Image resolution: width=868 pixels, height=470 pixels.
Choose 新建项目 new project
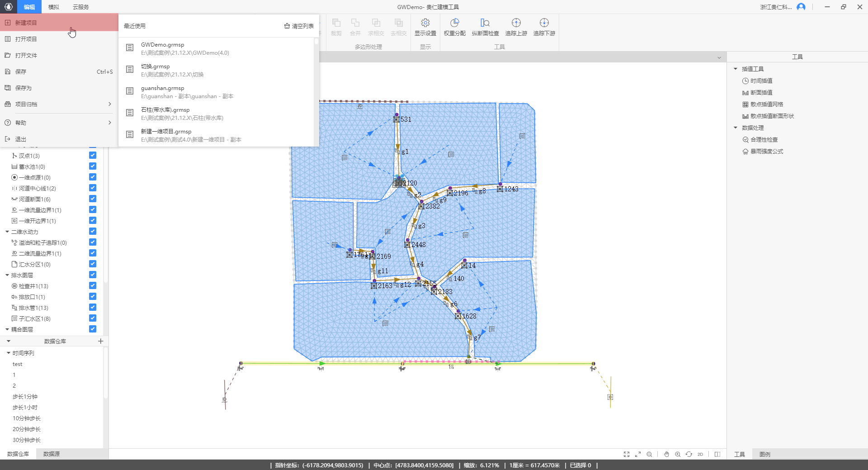[59, 23]
